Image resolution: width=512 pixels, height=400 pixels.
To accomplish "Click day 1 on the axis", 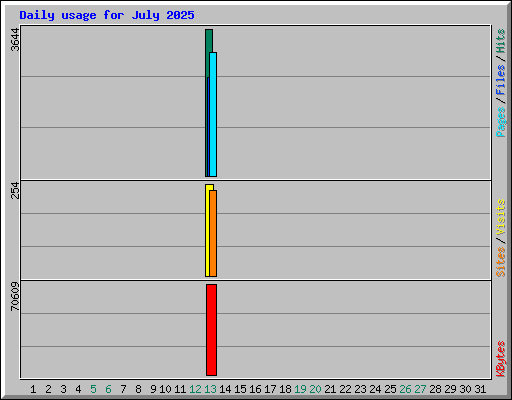I will 33,389.
